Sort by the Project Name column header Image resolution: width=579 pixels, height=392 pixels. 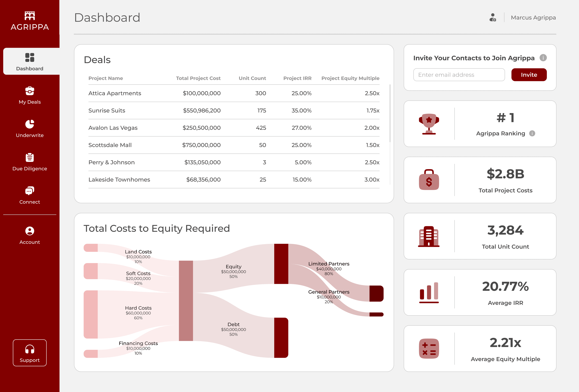pos(106,78)
